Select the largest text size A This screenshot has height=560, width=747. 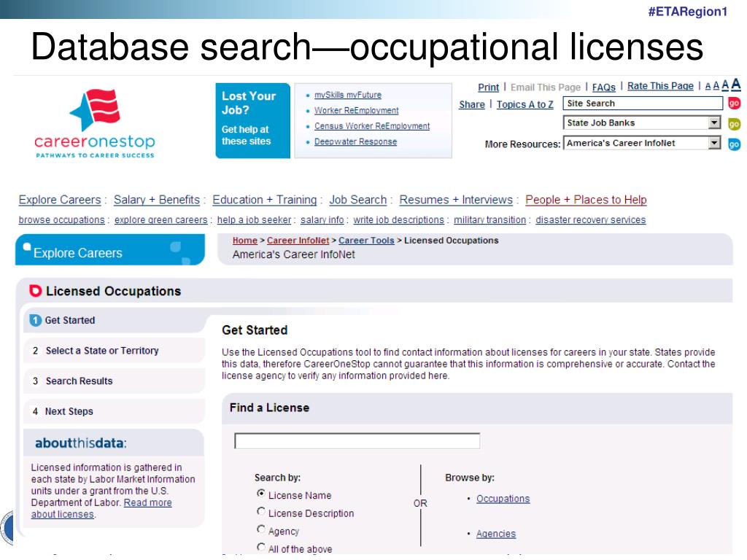coord(736,85)
